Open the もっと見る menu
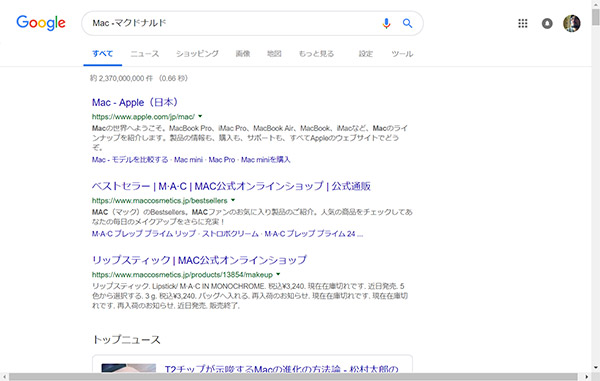The image size is (600, 381). click(x=316, y=54)
